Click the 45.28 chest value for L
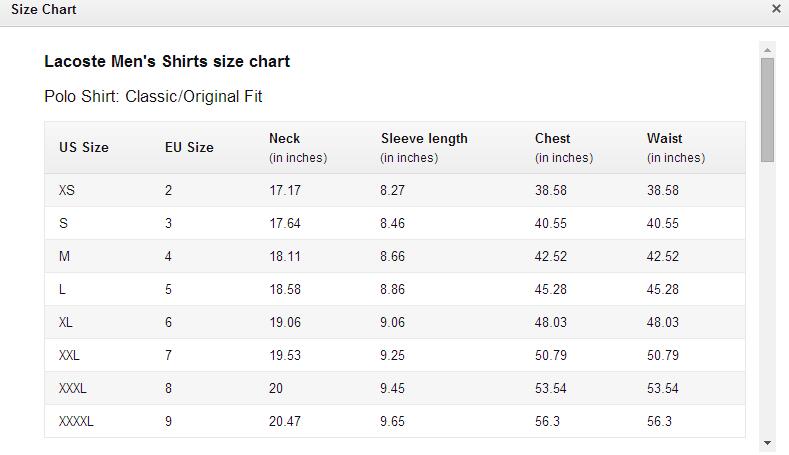 pyautogui.click(x=550, y=289)
